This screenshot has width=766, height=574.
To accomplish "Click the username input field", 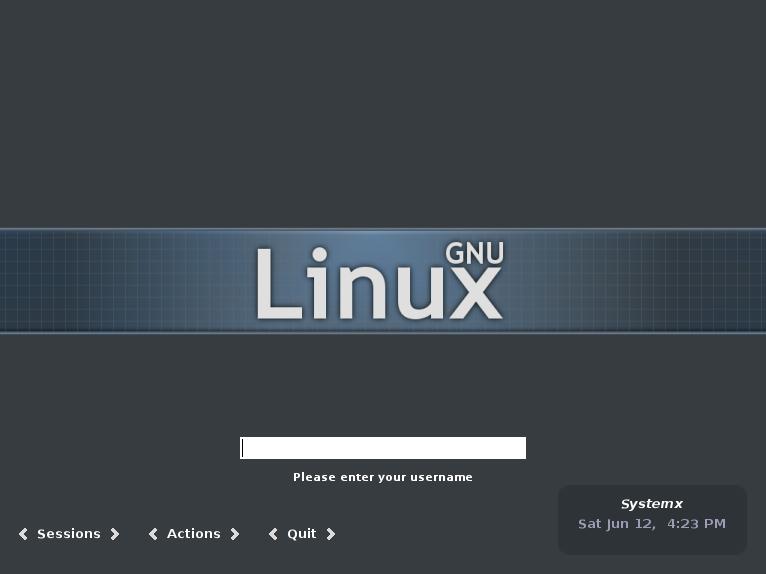I will pyautogui.click(x=383, y=448).
